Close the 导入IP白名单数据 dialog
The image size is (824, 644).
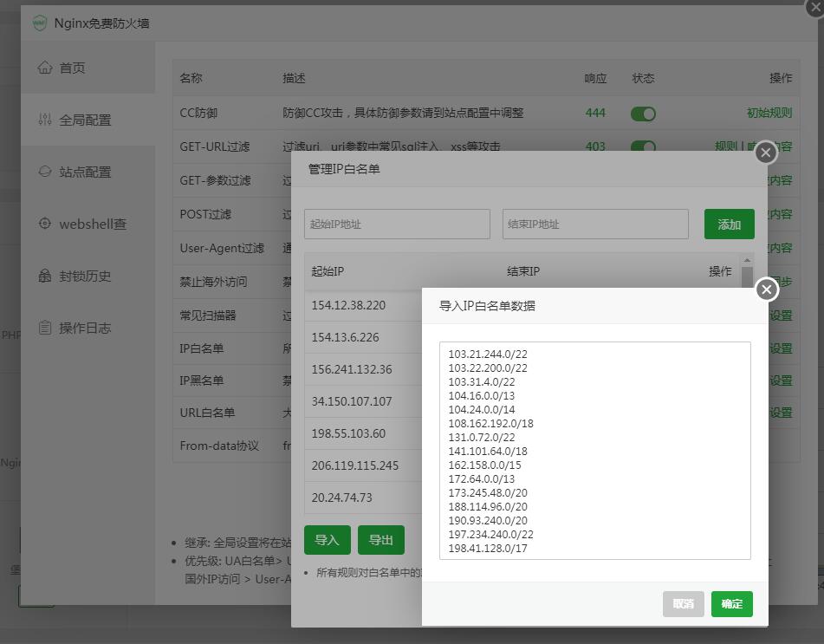[766, 289]
